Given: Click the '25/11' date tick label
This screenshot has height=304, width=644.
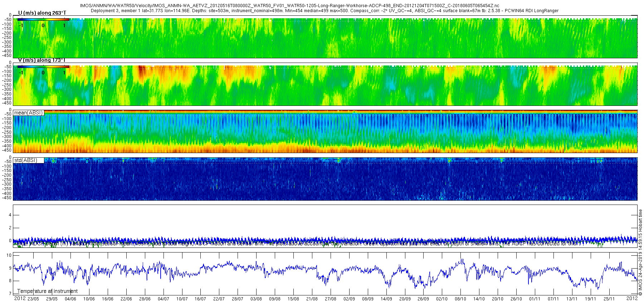Looking at the screenshot, I should (x=609, y=299).
